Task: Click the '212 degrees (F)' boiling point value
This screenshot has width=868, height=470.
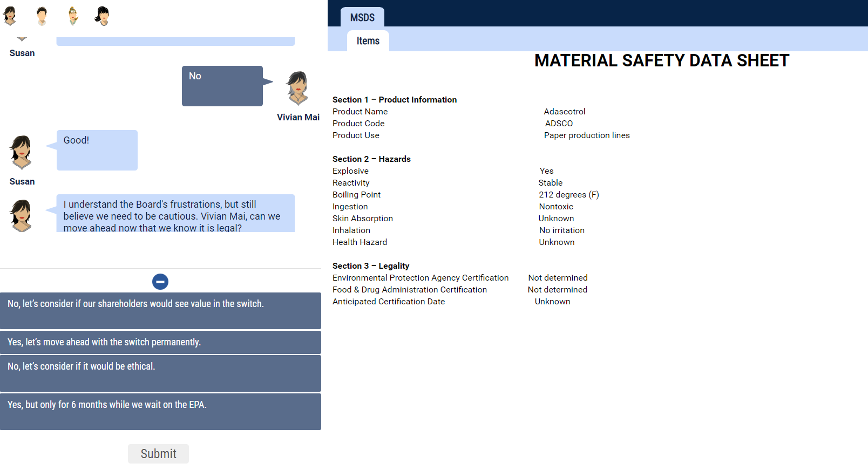Action: pyautogui.click(x=569, y=195)
